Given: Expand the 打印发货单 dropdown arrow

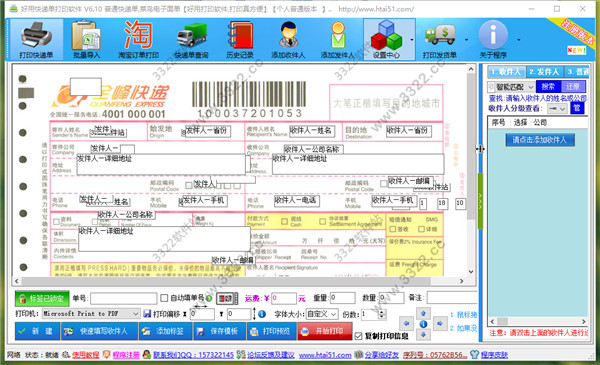Looking at the screenshot, I should pyautogui.click(x=466, y=40).
